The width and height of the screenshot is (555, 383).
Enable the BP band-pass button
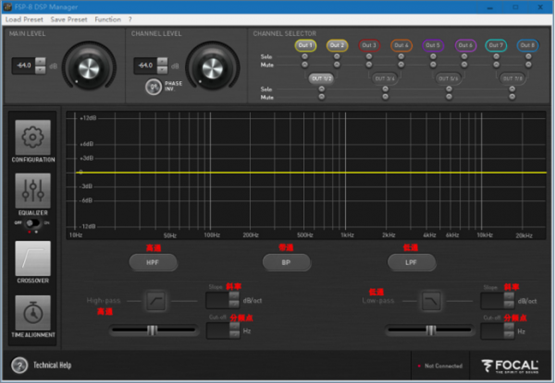point(286,263)
